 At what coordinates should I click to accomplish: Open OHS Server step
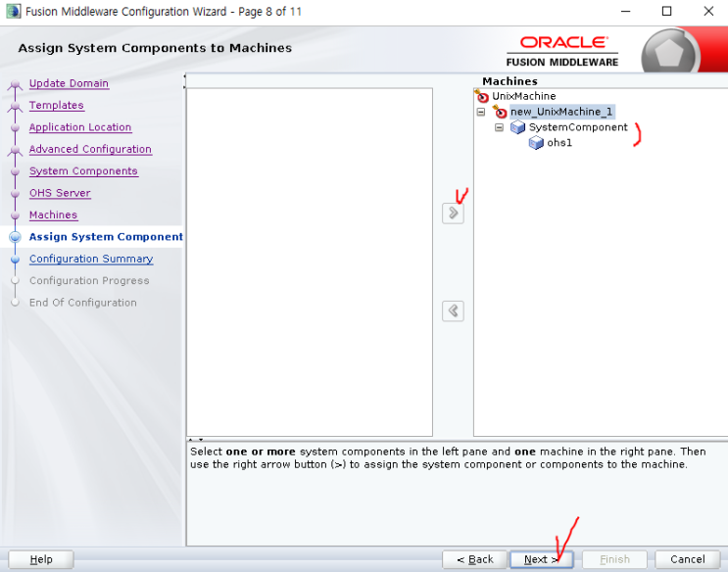pos(60,193)
